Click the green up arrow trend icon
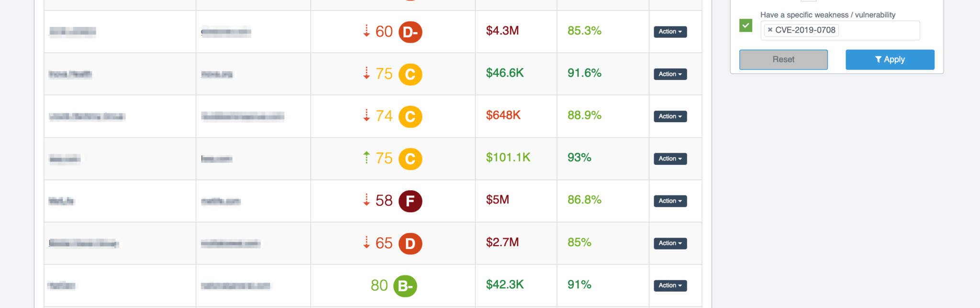The width and height of the screenshot is (980, 308). tap(367, 158)
